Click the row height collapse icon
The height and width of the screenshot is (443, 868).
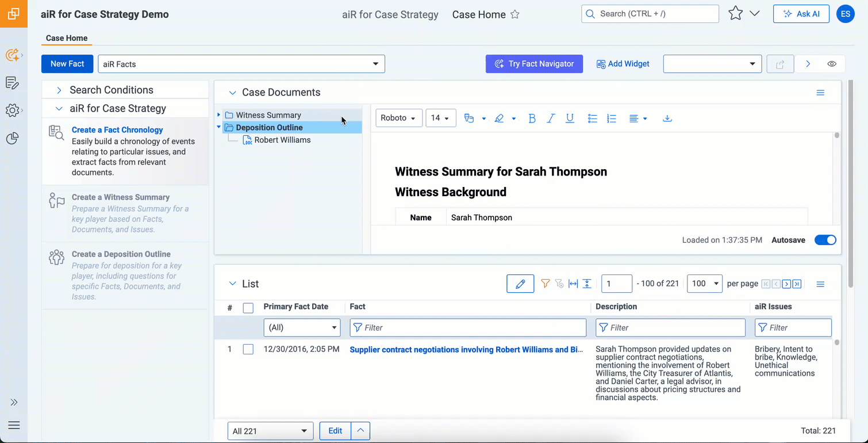point(587,284)
